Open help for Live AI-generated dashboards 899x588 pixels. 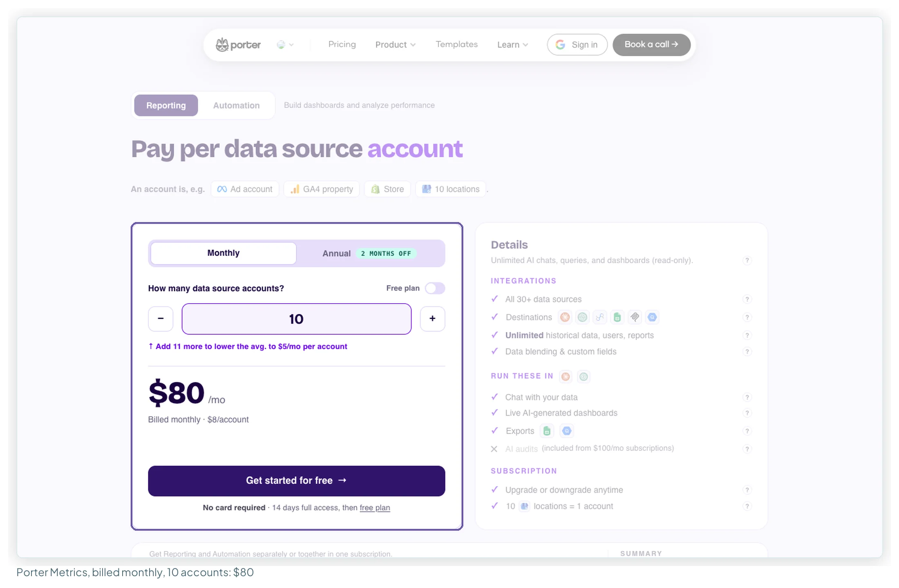pos(747,413)
